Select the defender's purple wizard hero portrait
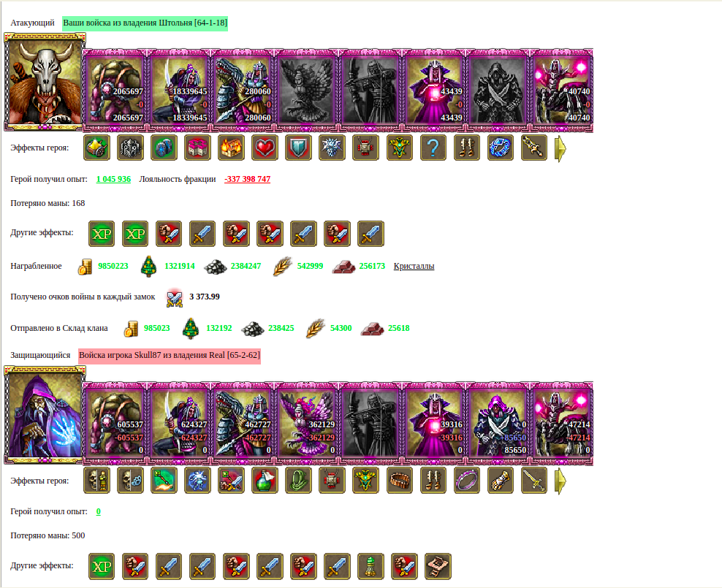 coord(45,415)
